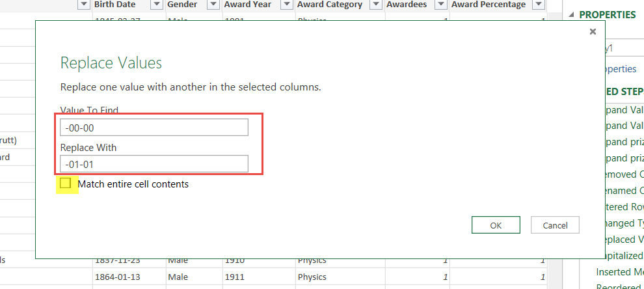This screenshot has height=289, width=644.
Task: Select the Gender column header
Action: pos(182,5)
